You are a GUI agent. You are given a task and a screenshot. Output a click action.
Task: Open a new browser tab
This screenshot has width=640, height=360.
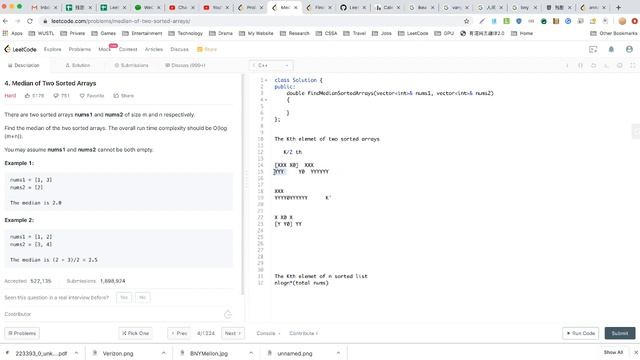619,7
